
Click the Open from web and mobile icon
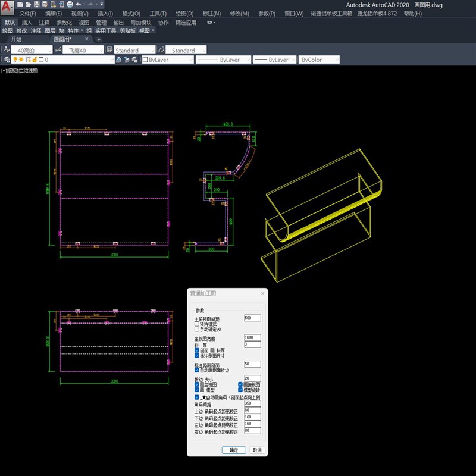[x=53, y=5]
